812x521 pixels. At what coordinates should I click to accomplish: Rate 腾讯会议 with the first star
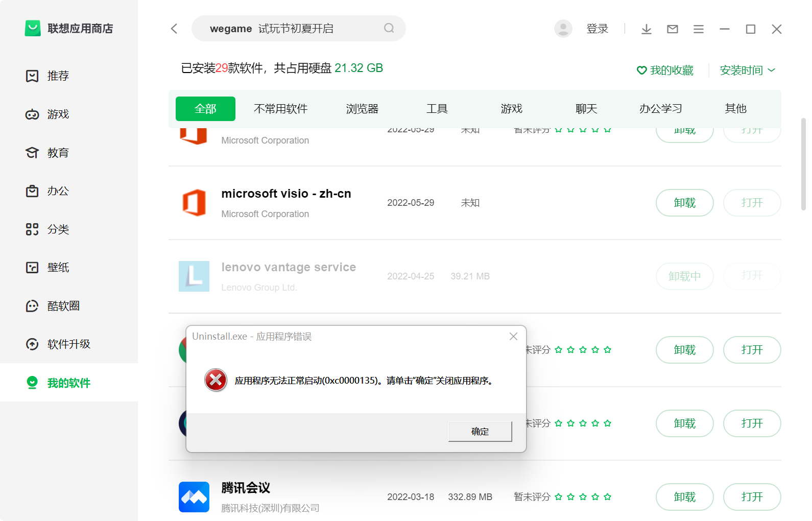(x=559, y=497)
